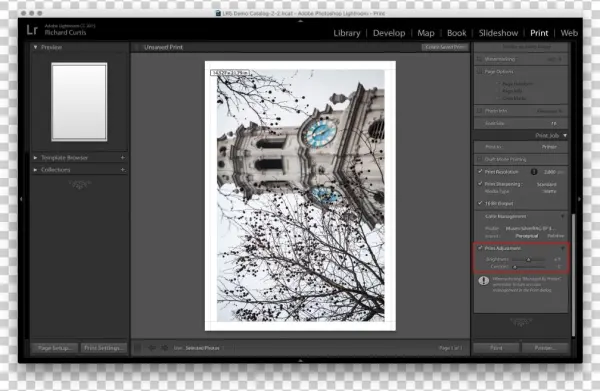Open Page Setup dialog
This screenshot has width=600, height=391.
[55, 348]
